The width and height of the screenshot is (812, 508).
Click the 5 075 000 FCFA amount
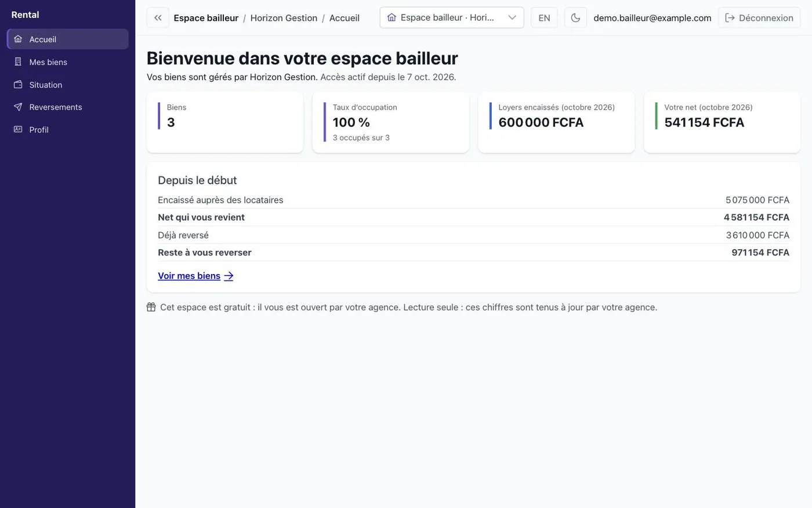757,200
